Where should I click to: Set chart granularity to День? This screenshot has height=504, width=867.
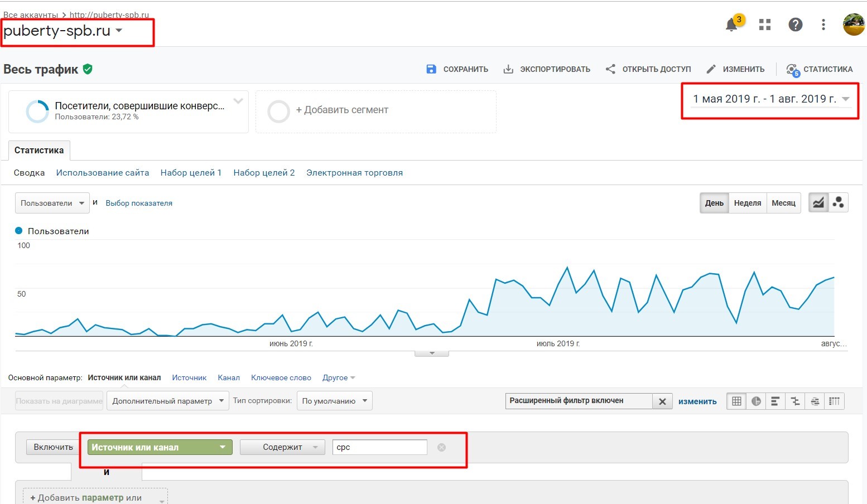click(714, 203)
